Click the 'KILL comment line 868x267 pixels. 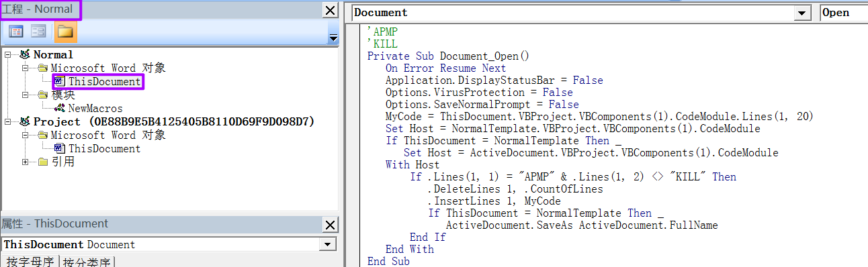pos(382,44)
